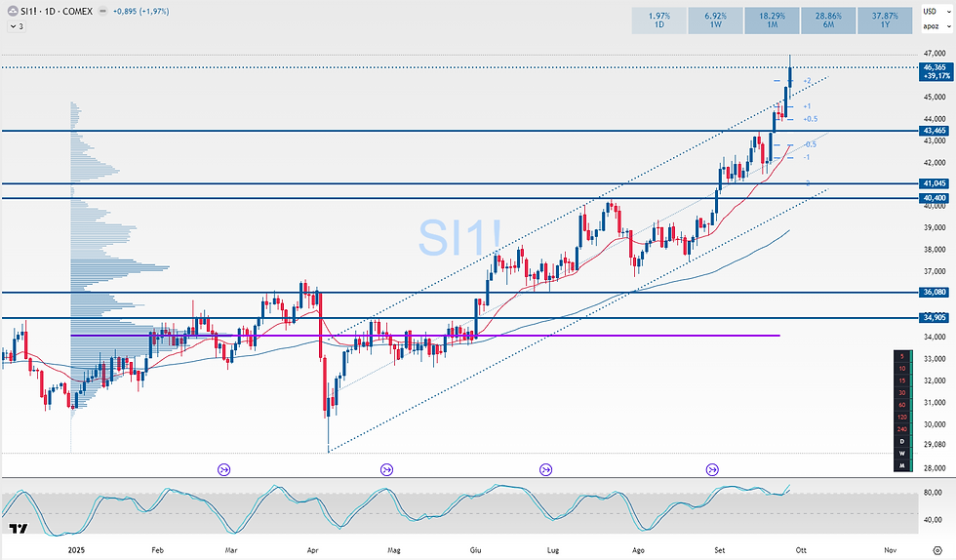Click the 30 minute timeframe cell

click(902, 393)
